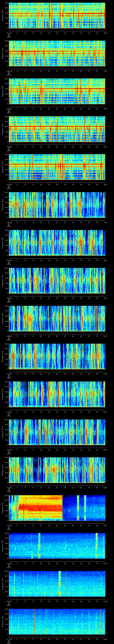This screenshot has width=114, height=644.
Task: Click the 4:04:00 start time label
Action: pyautogui.click(x=9, y=147)
